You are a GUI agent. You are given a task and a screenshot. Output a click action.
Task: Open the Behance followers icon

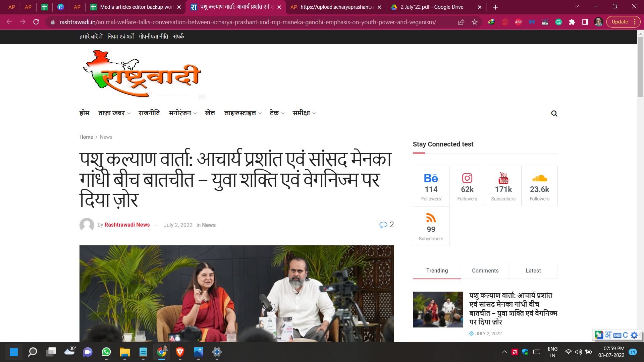(431, 178)
